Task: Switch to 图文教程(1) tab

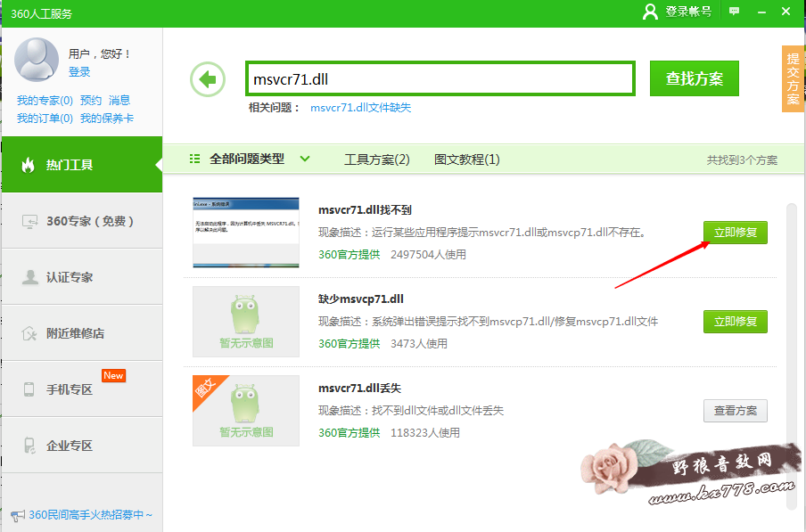Action: pyautogui.click(x=466, y=160)
